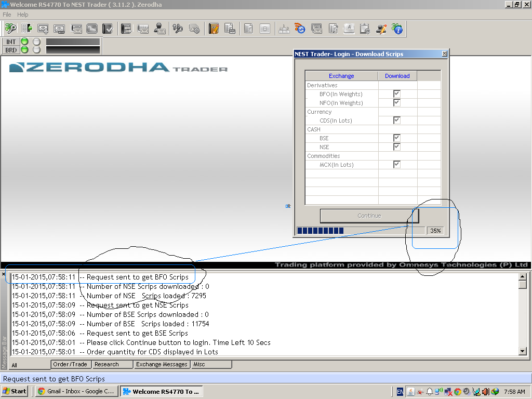Click the Chrome icon in system tray
The width and height of the screenshot is (532, 399).
(458, 392)
